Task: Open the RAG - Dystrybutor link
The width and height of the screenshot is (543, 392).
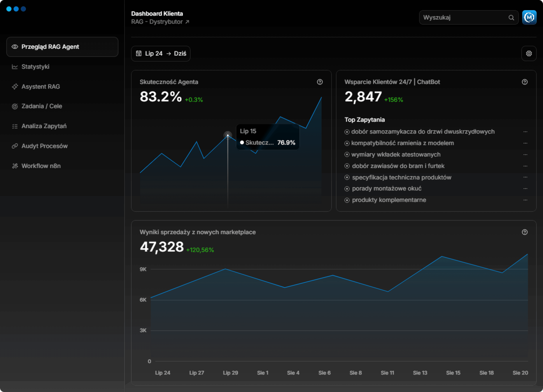Action: pos(160,22)
